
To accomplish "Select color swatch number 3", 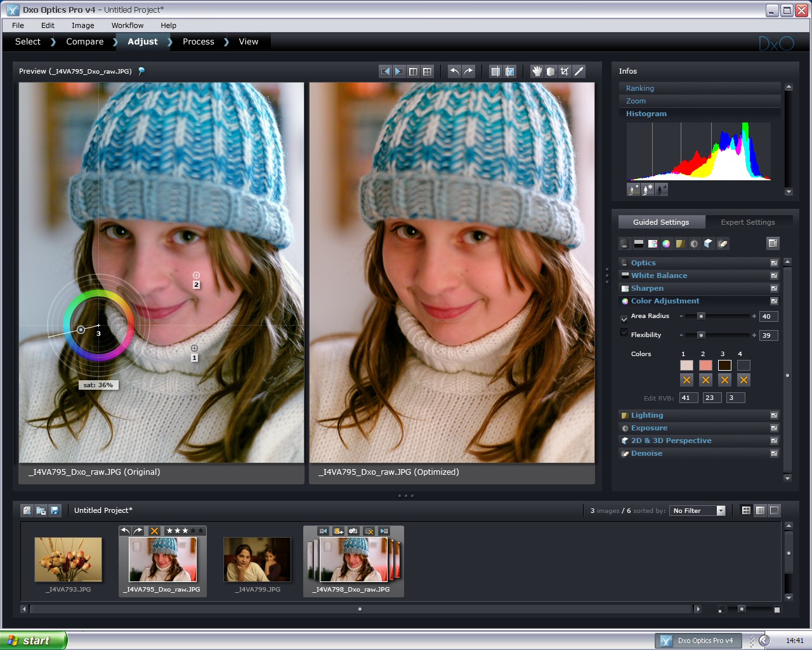I will click(724, 365).
